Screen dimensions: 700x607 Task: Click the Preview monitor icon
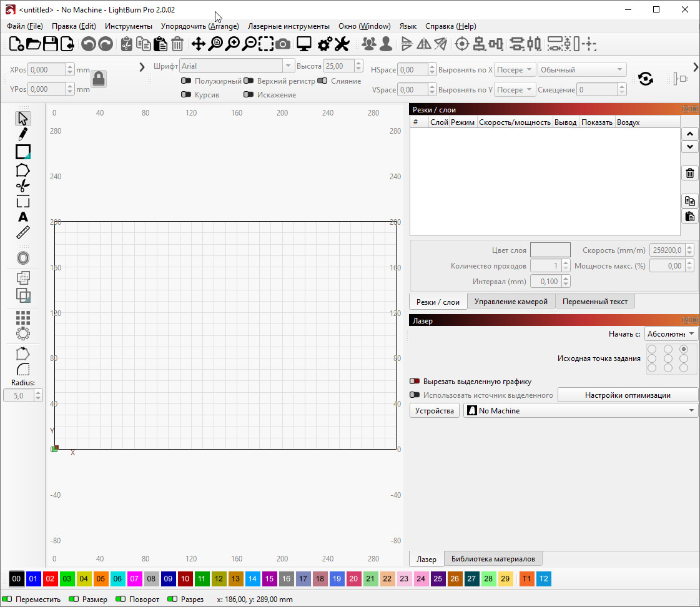click(304, 44)
